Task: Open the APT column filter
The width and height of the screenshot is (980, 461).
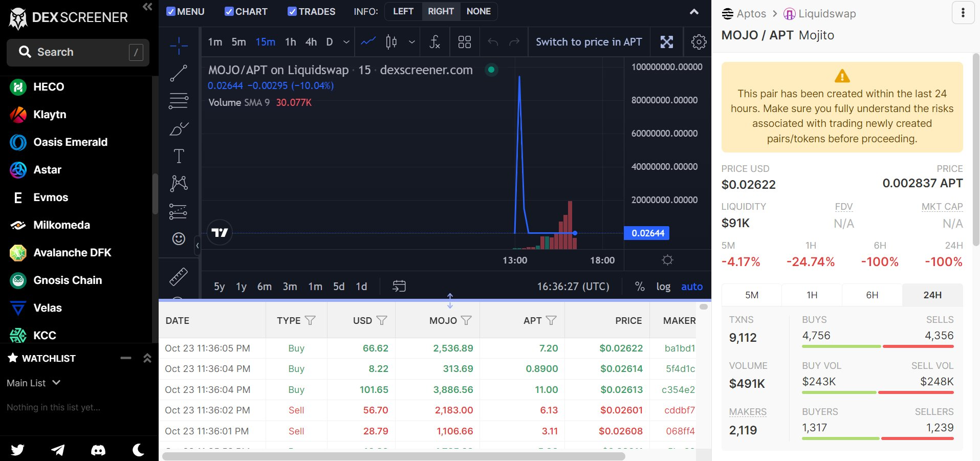Action: click(551, 320)
